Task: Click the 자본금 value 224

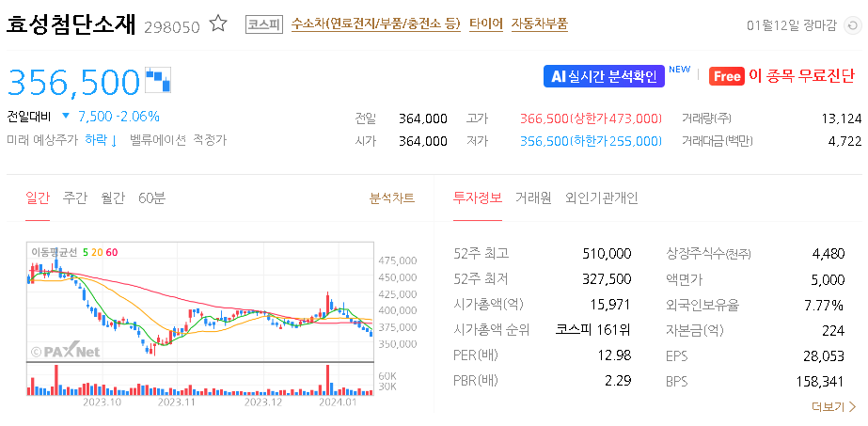Action: [x=834, y=330]
